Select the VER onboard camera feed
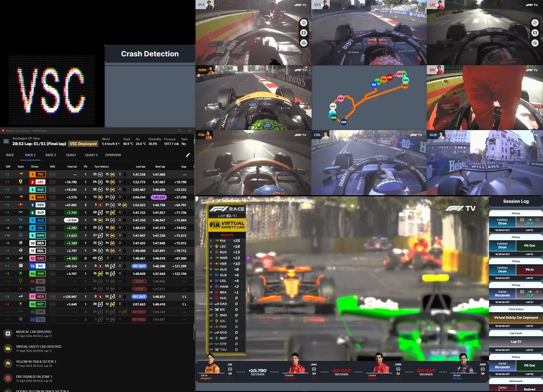The height and width of the screenshot is (392, 543). point(369,33)
